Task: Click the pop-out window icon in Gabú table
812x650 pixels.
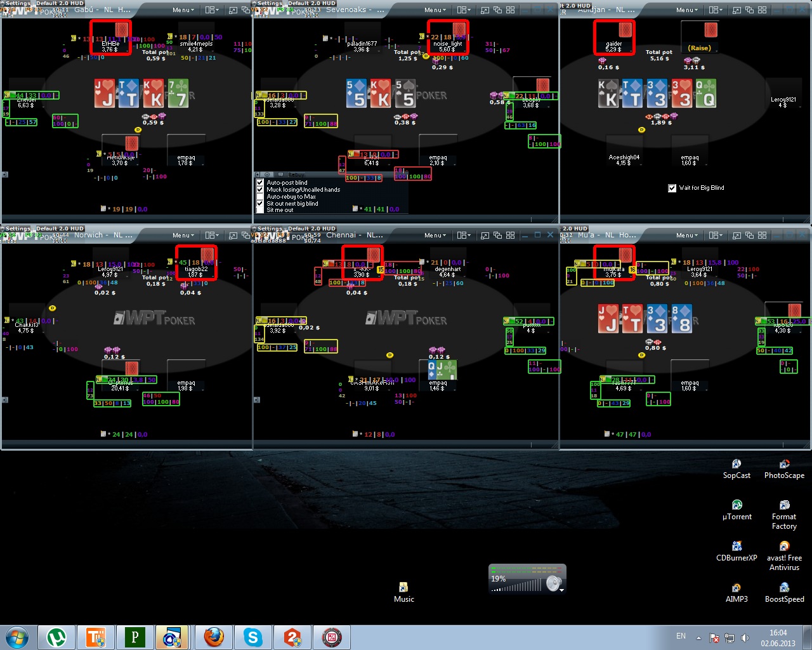Action: pos(233,10)
